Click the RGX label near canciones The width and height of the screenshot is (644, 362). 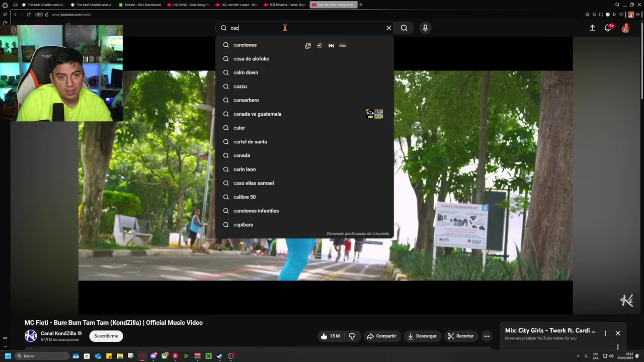(343, 46)
